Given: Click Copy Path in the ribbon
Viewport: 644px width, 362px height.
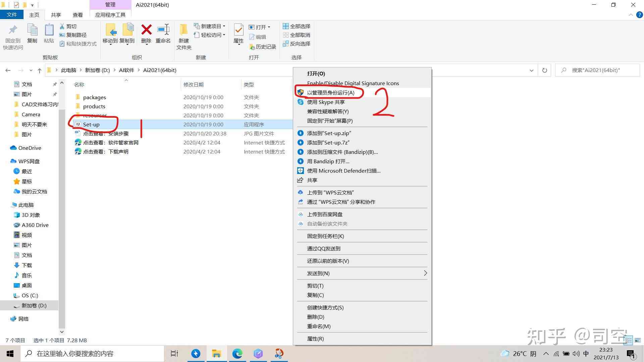Looking at the screenshot, I should pos(73,35).
